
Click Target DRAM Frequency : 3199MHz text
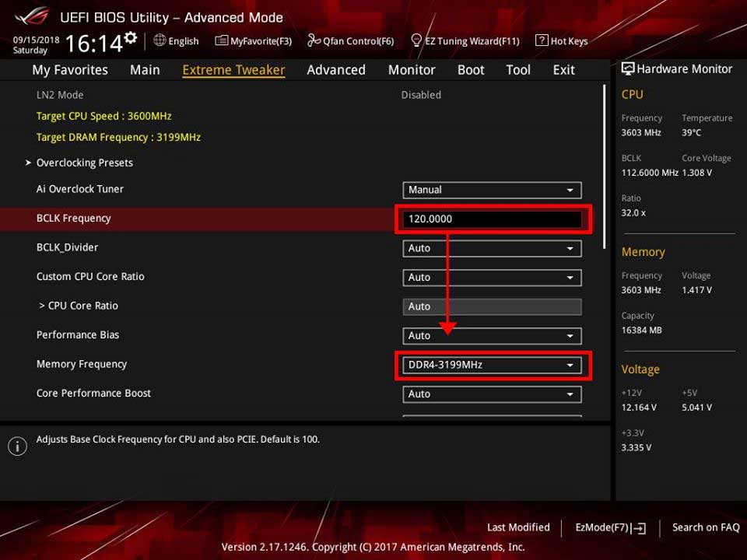pyautogui.click(x=118, y=137)
